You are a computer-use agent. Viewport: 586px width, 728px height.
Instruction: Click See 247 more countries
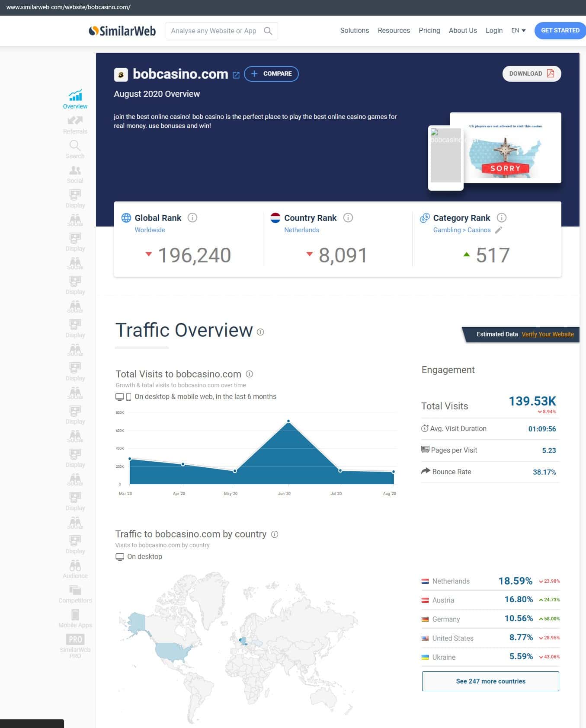click(x=490, y=681)
